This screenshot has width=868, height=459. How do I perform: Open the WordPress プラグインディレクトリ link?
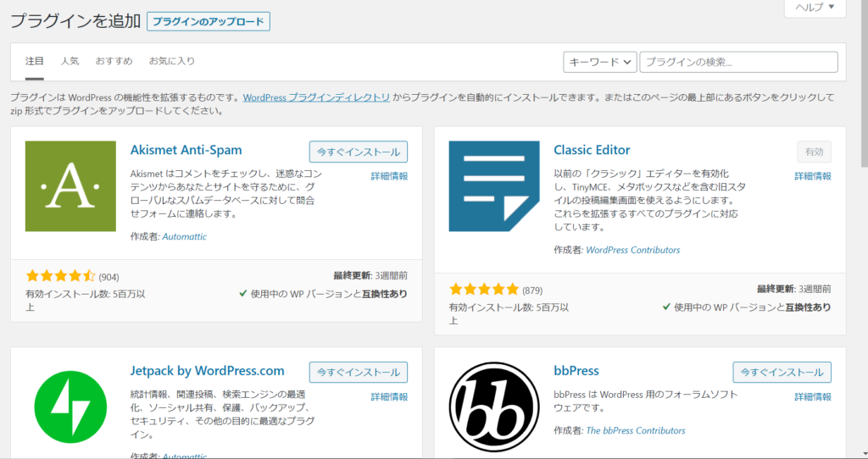click(317, 97)
